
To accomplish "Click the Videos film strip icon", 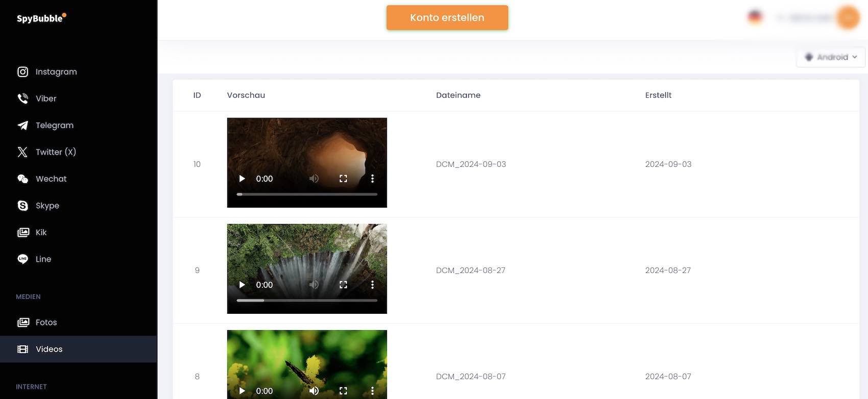I will (x=23, y=349).
